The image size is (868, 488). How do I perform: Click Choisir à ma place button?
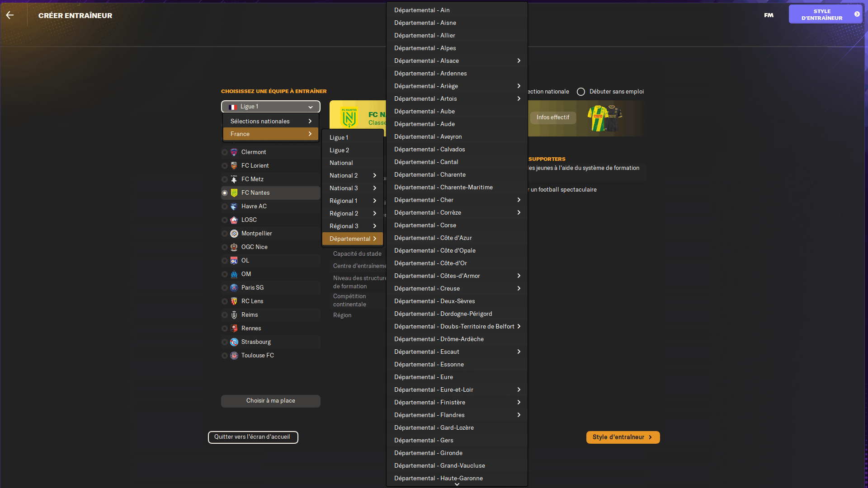coord(270,401)
